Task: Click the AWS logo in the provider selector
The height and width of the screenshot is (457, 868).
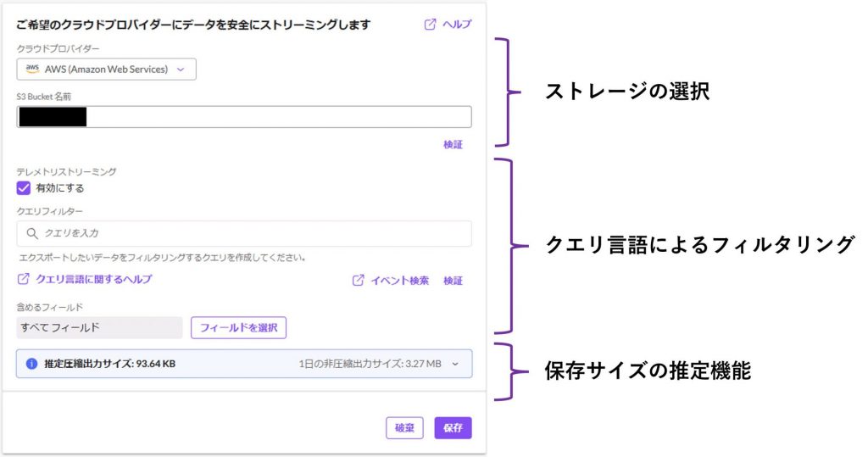Action: pyautogui.click(x=32, y=69)
